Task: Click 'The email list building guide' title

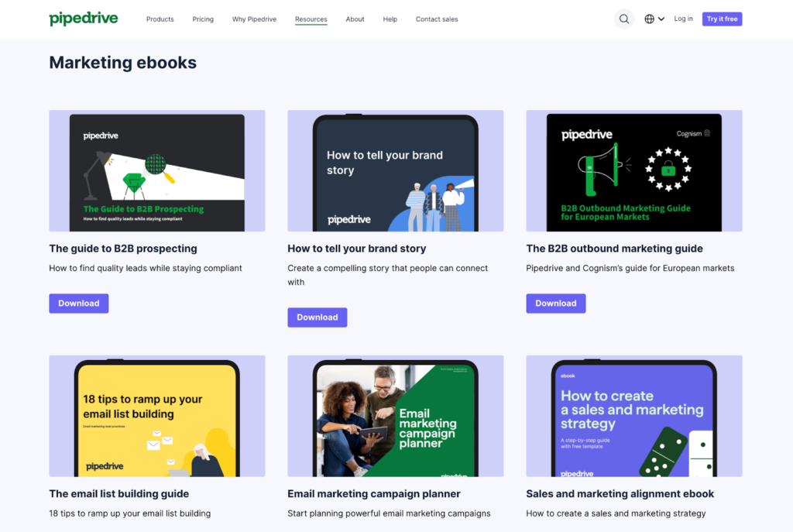Action: 118,493
